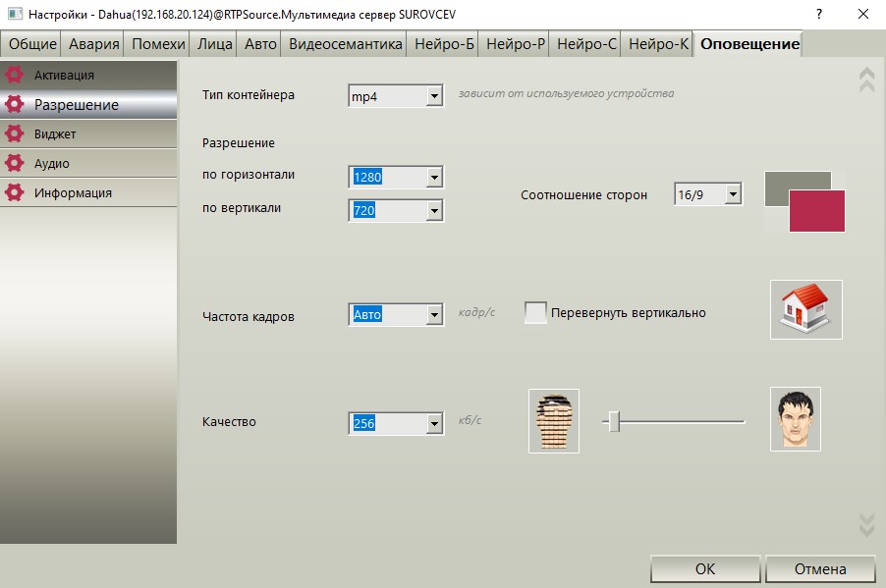Select the Разрешение sidebar section

point(88,104)
